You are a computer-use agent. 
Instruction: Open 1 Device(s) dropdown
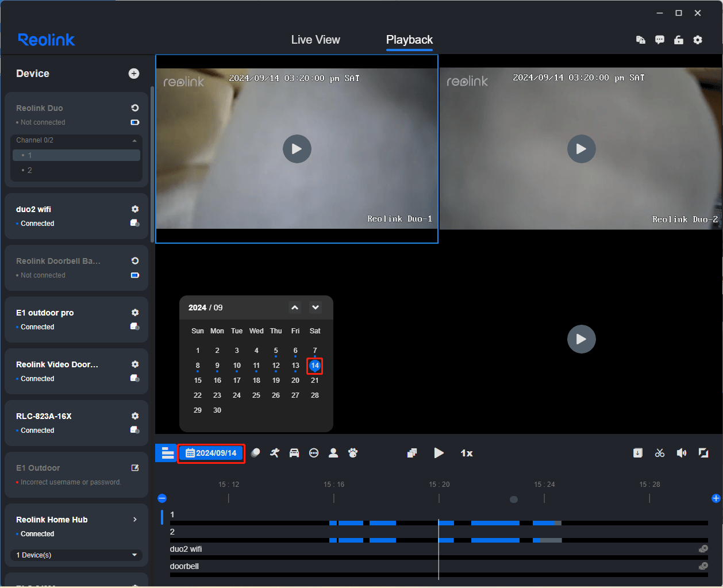(x=76, y=555)
